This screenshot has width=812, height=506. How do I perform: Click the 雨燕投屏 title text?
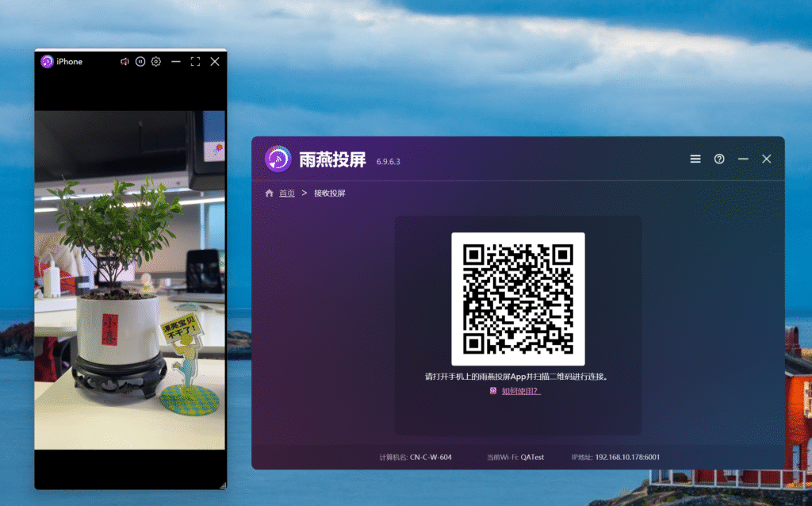(x=332, y=159)
